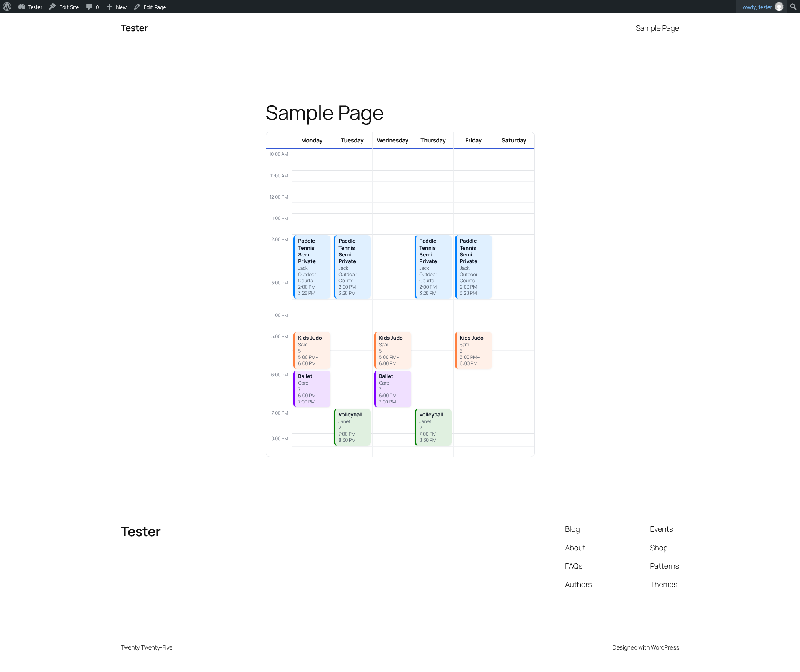
Task: Open Thursday Paddle Tennis Semi Private event
Action: [x=433, y=267]
